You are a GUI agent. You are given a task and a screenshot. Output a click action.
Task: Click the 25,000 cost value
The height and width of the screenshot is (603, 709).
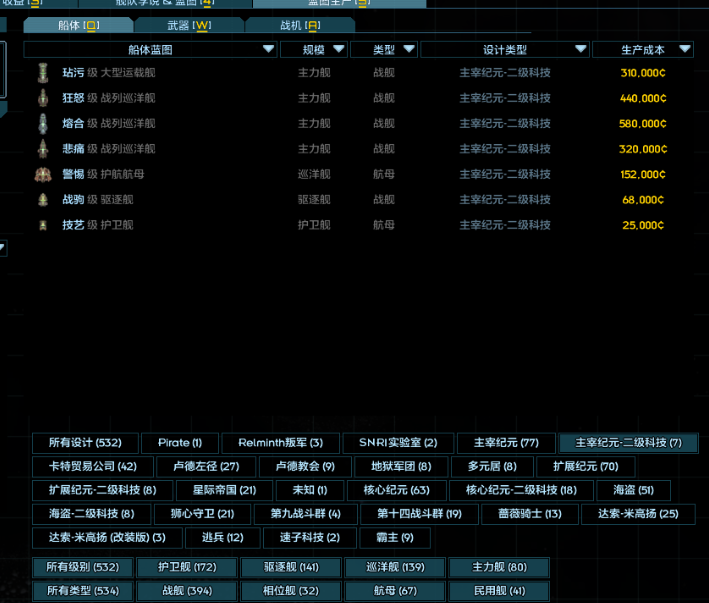coord(643,225)
